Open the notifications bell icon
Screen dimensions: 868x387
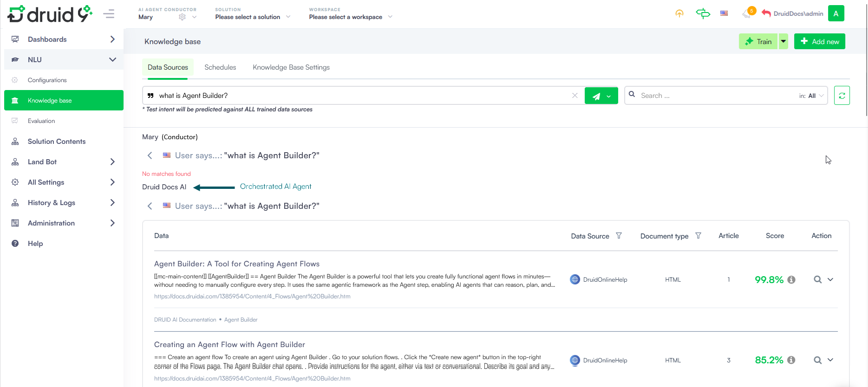[747, 13]
